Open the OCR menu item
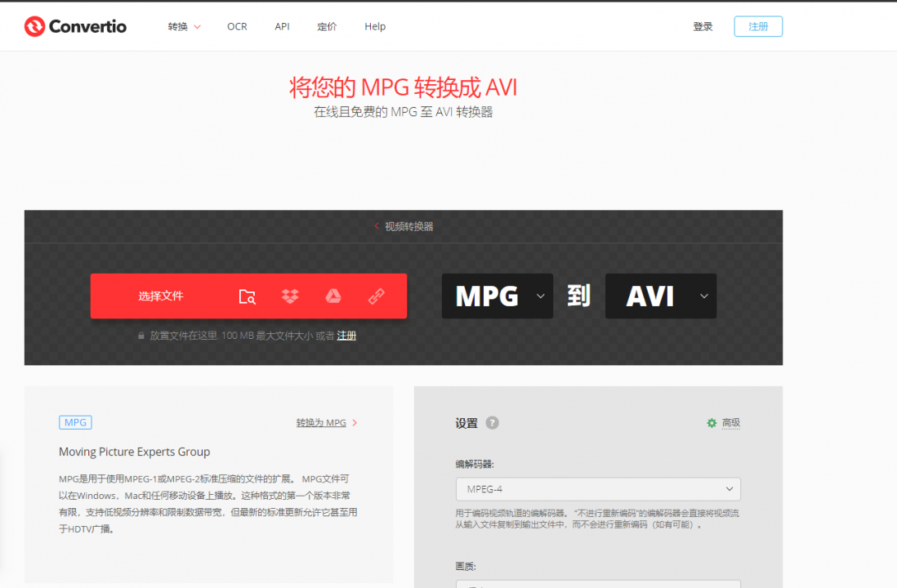 [237, 26]
